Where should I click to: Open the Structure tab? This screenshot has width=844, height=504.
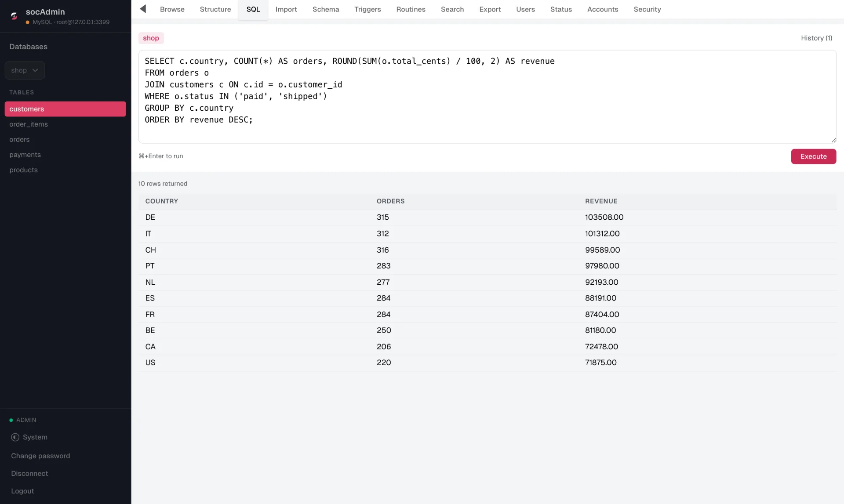click(215, 9)
